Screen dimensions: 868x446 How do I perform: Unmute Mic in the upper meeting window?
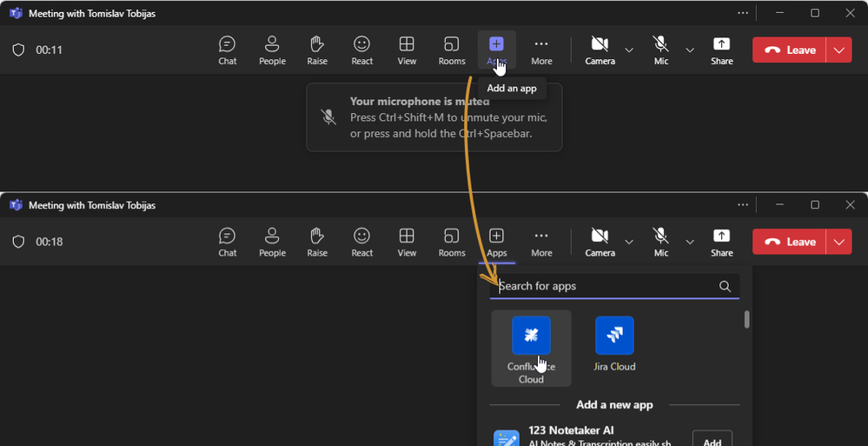[x=661, y=50]
